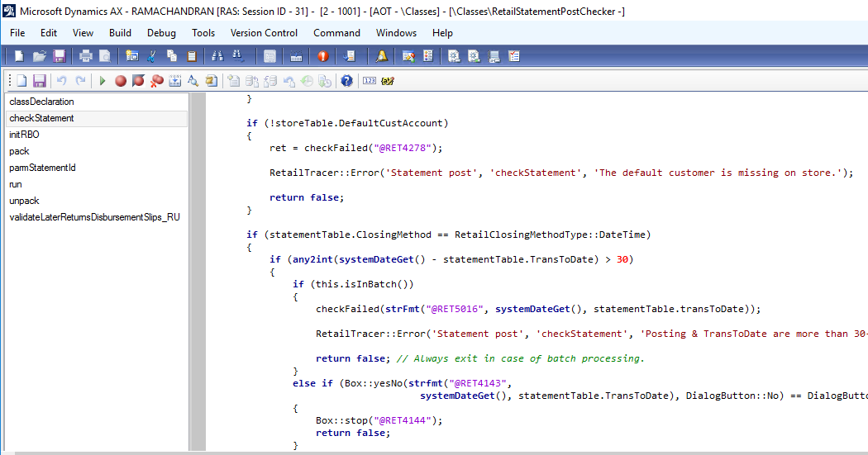Open the Version Control menu
Image resolution: width=868 pixels, height=455 pixels.
pos(264,33)
